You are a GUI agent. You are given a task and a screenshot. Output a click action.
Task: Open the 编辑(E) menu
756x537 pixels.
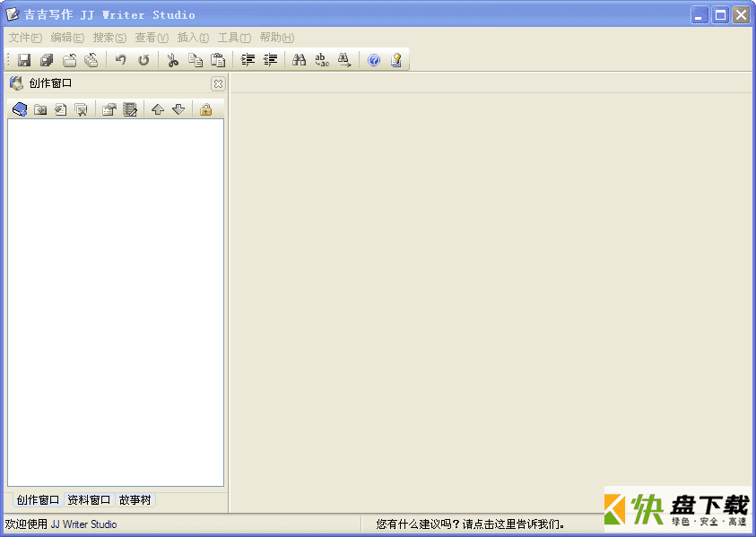click(67, 38)
